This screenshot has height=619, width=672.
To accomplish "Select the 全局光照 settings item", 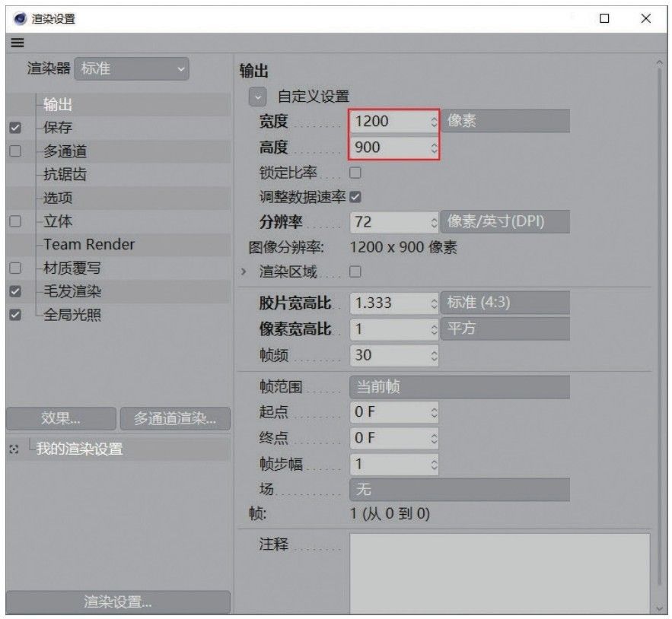I will (72, 315).
